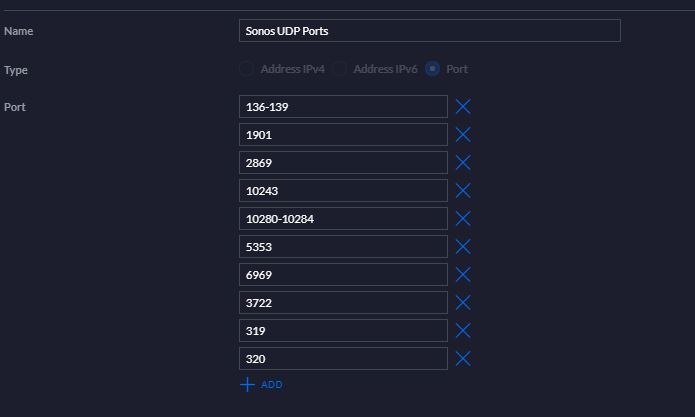Image resolution: width=695 pixels, height=417 pixels.
Task: Delete port 1901 using its X icon
Action: click(463, 135)
